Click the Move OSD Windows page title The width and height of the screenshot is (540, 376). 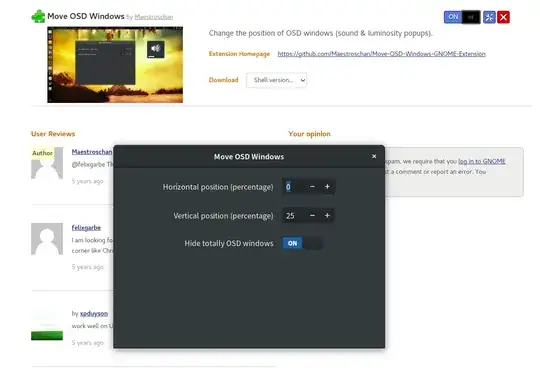tap(86, 16)
